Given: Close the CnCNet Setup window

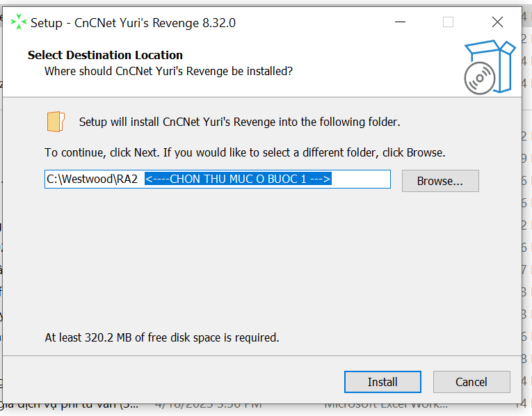Looking at the screenshot, I should click(x=497, y=22).
